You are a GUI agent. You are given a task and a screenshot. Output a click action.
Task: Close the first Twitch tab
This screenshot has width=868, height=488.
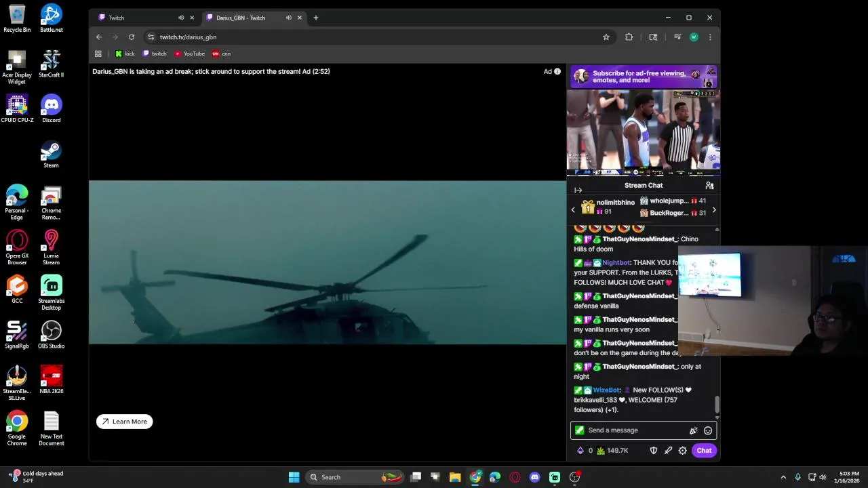coord(192,18)
